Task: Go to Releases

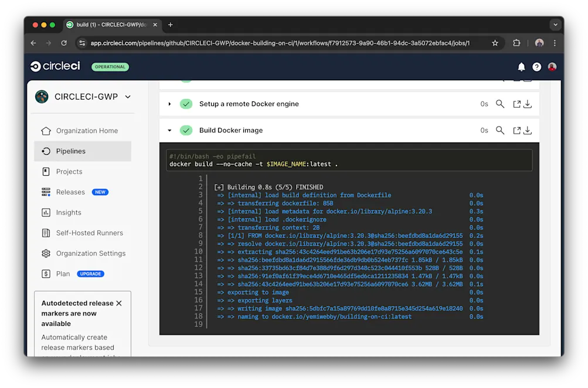Action: click(x=83, y=192)
